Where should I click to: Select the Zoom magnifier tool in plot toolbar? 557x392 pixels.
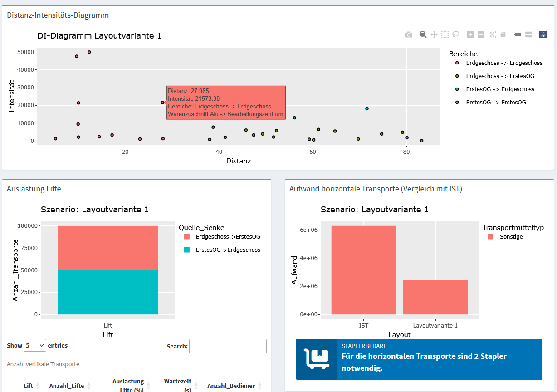423,34
